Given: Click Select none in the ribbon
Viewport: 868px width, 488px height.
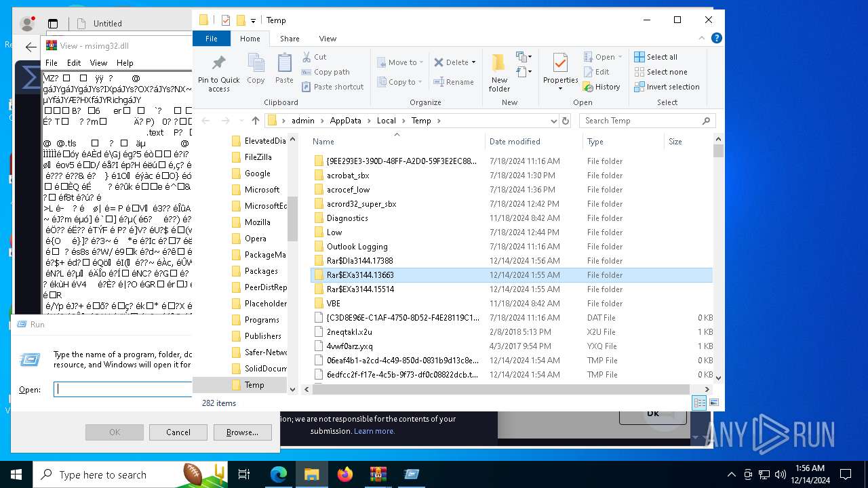Looking at the screenshot, I should [x=660, y=72].
